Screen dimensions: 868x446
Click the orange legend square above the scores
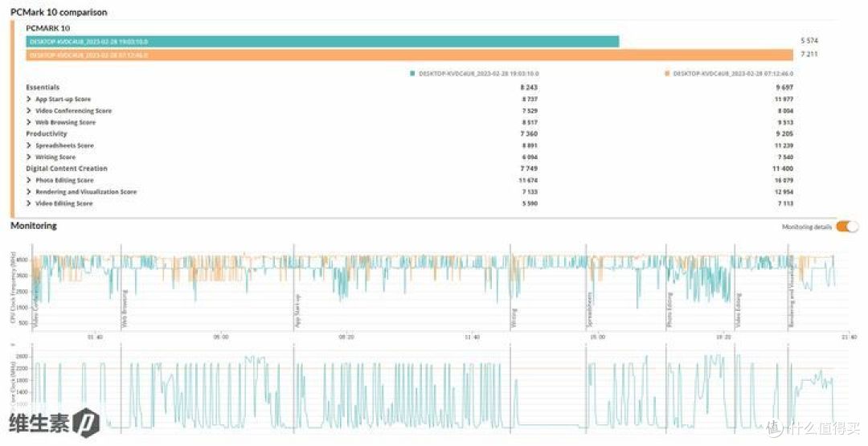[x=667, y=73]
